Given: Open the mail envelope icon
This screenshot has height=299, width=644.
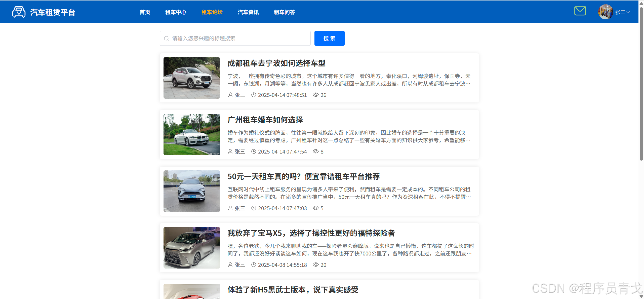Looking at the screenshot, I should coord(580,11).
